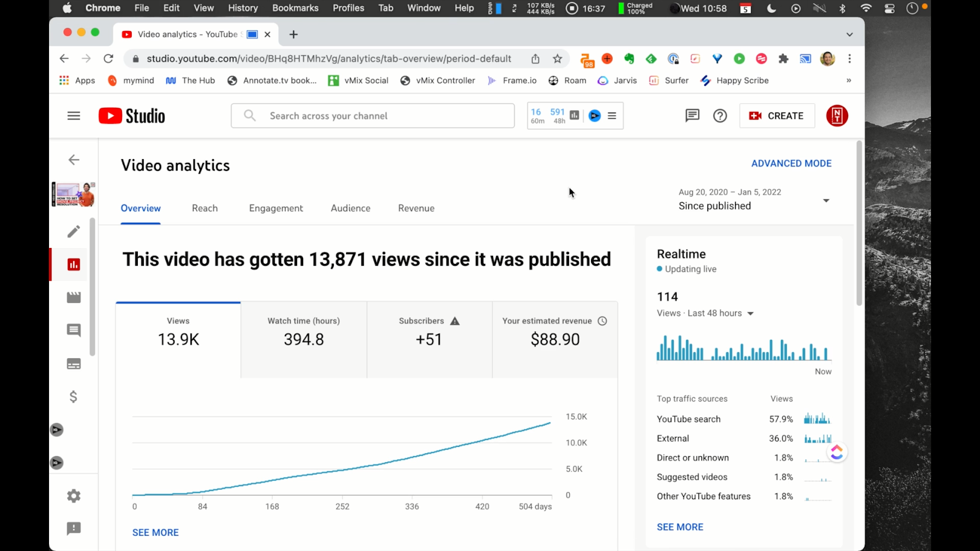The image size is (980, 551).
Task: Click the Help question mark icon
Action: click(720, 116)
